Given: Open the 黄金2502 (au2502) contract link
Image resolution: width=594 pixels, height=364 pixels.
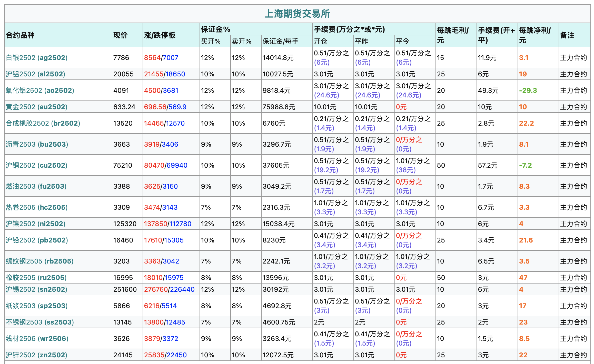Looking at the screenshot, I should pyautogui.click(x=36, y=107).
